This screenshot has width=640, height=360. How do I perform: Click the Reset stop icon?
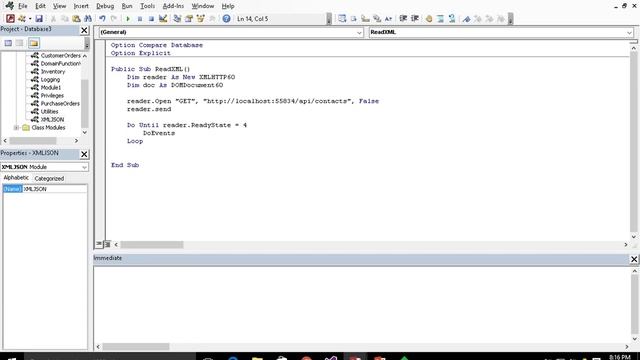tap(151, 19)
